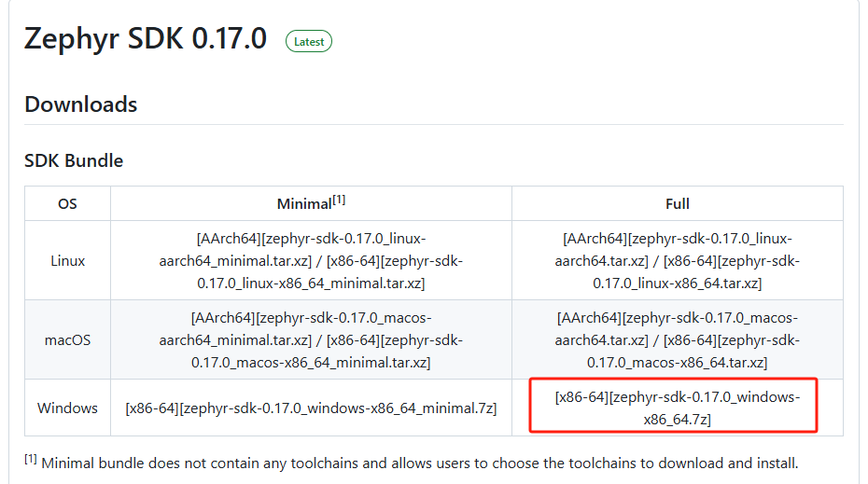Screen dimensions: 868x484
Task: Select the Windows row label cell
Action: click(67, 408)
